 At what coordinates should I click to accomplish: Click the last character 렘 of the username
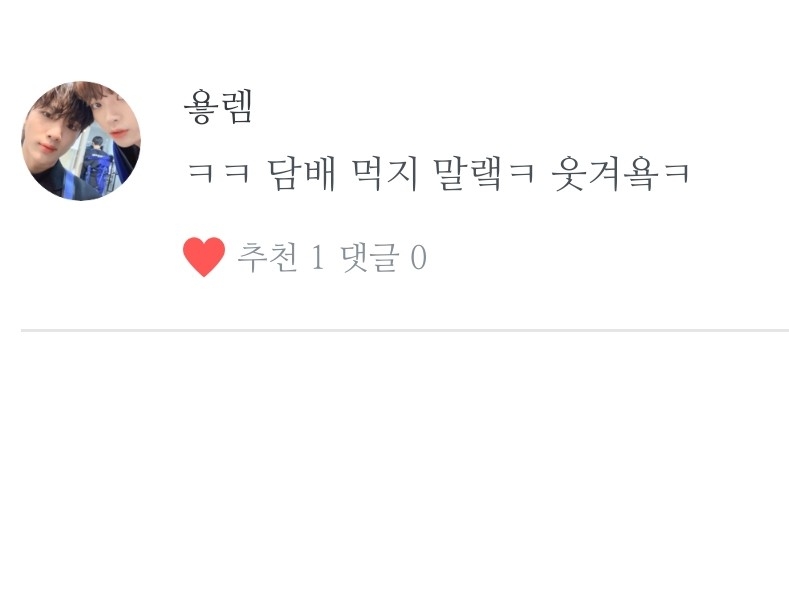[x=235, y=107]
